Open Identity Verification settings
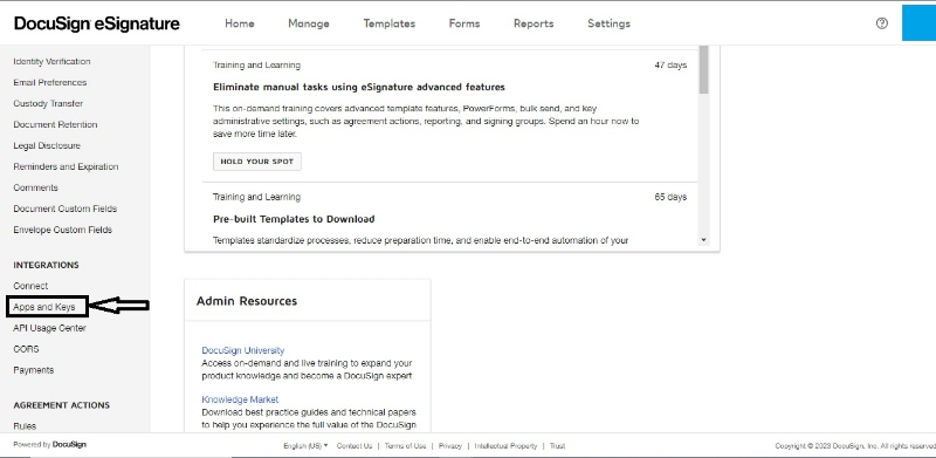This screenshot has width=936, height=458. pyautogui.click(x=52, y=62)
